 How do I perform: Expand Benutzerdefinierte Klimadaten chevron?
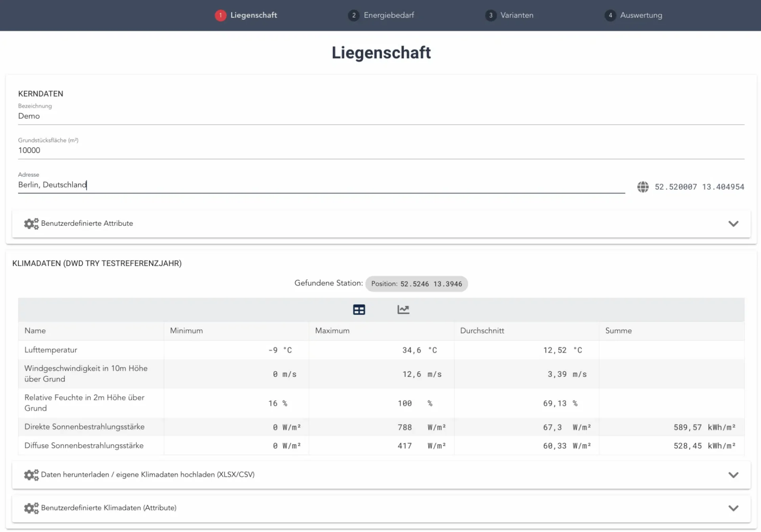click(733, 508)
